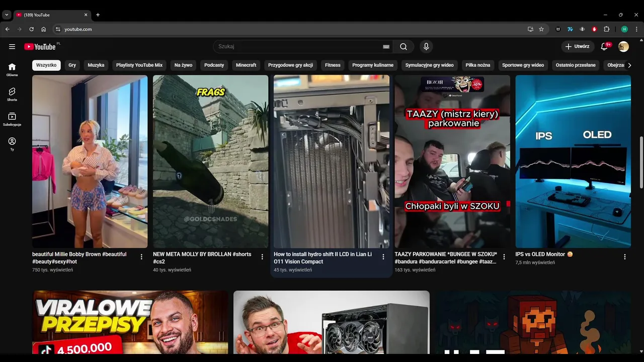Filter by Fitness chip
Image resolution: width=644 pixels, height=362 pixels.
[x=333, y=65]
